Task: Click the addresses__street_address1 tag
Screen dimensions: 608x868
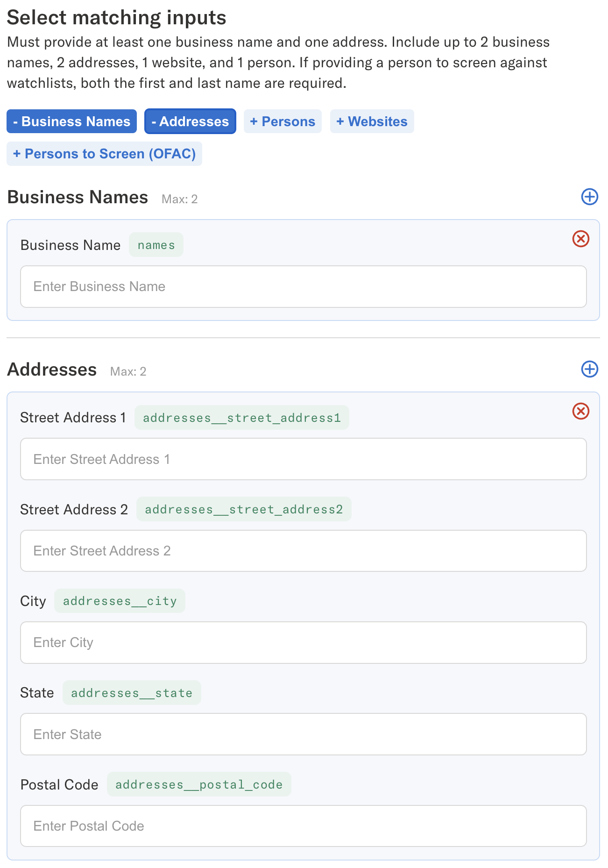Action: click(x=241, y=418)
